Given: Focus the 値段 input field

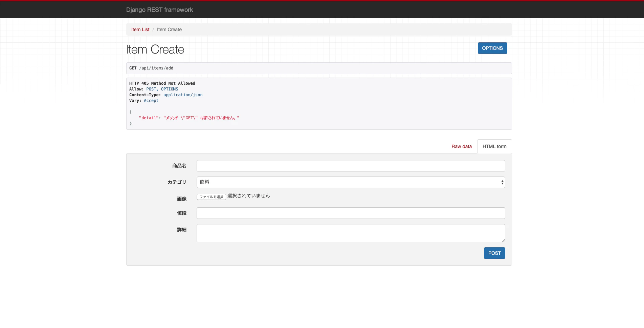Looking at the screenshot, I should click(x=351, y=213).
